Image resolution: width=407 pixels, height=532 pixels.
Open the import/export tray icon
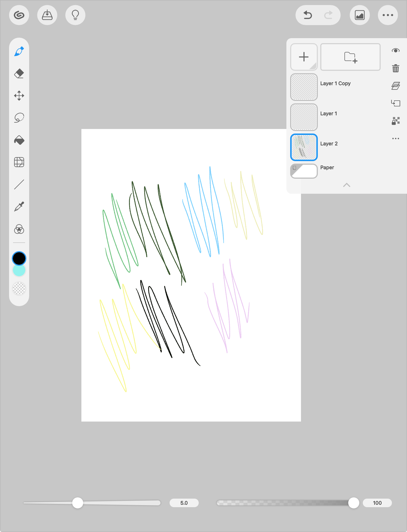pos(47,15)
